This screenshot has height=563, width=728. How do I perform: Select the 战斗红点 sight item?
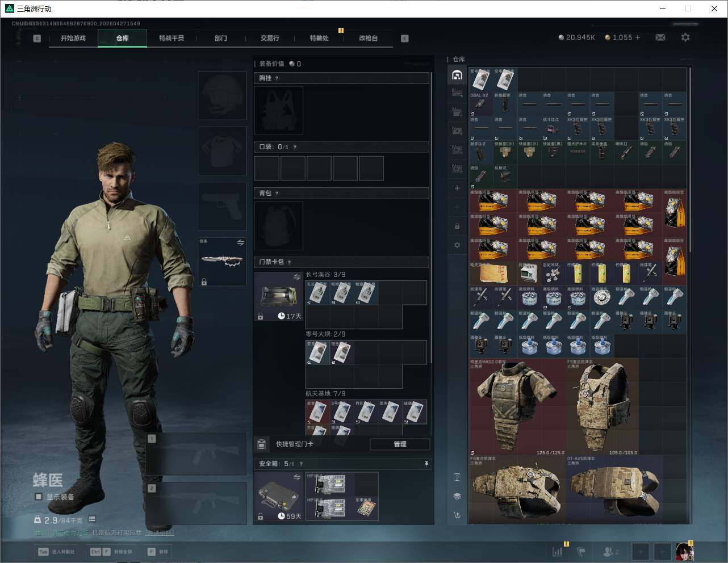click(554, 128)
